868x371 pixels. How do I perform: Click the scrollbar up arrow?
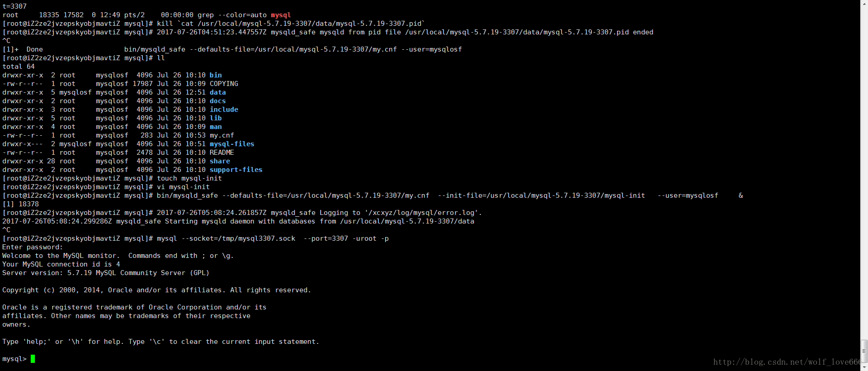coord(864,4)
